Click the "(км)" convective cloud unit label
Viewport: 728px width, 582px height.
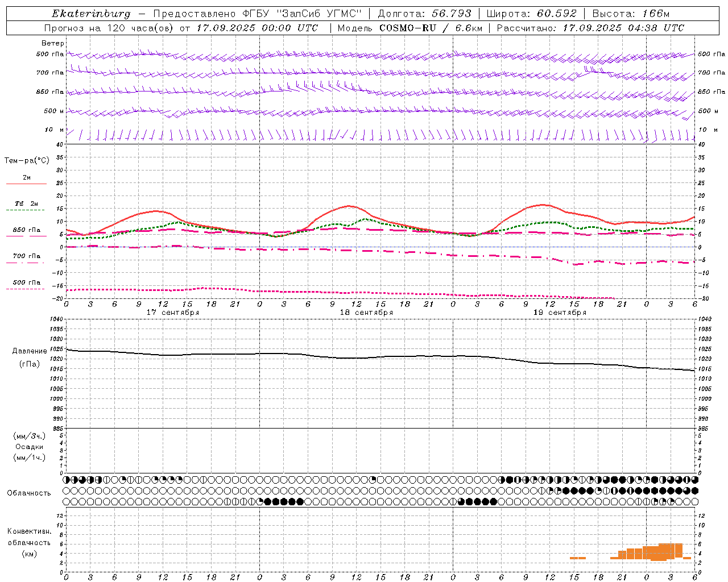click(29, 554)
